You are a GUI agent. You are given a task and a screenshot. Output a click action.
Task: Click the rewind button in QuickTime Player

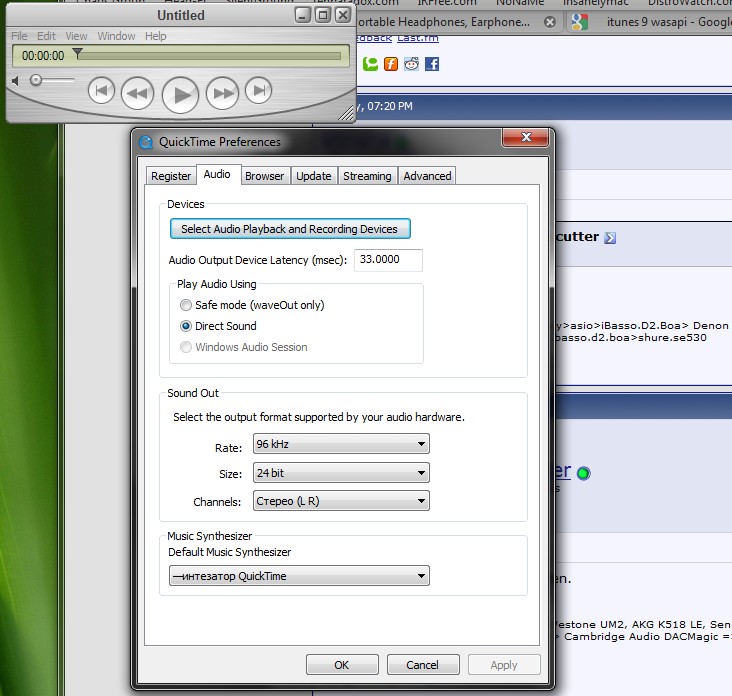point(137,93)
